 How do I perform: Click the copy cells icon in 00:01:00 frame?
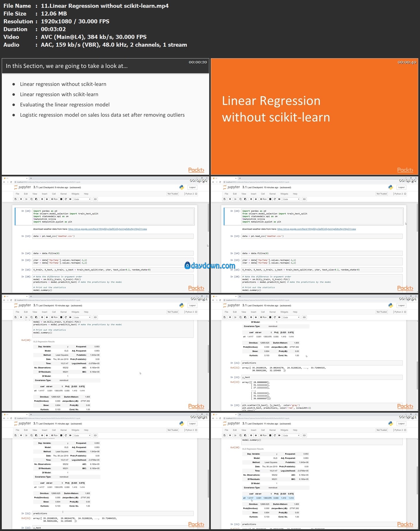(31, 199)
